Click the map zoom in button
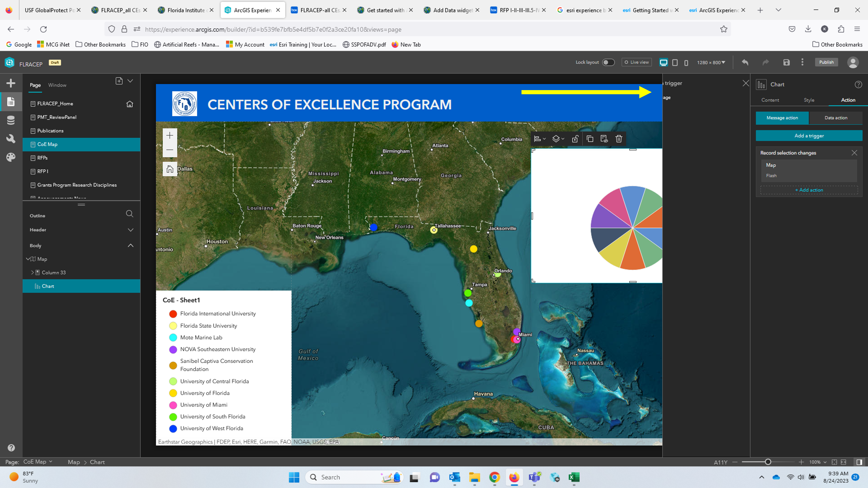 pyautogui.click(x=170, y=135)
